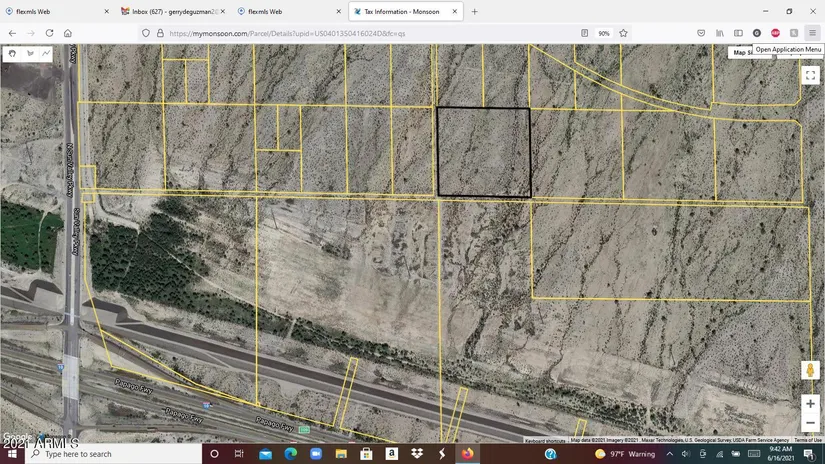825x464 pixels.
Task: Open the Save to Pocket icon
Action: click(x=701, y=33)
